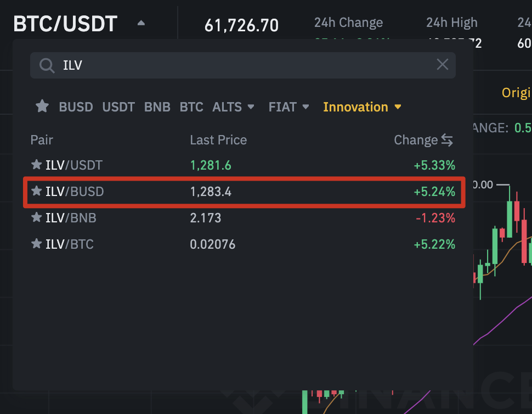
Task: Toggle the star on ILV/BUSD
Action: click(36, 191)
